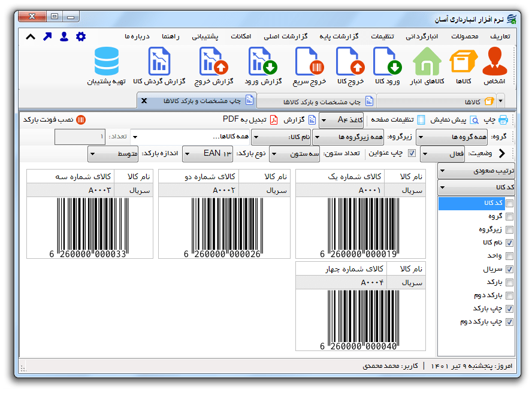The height and width of the screenshot is (393, 532).
Task: Open the همه زیرگروه ها subgroup dropdown
Action: [348, 137]
